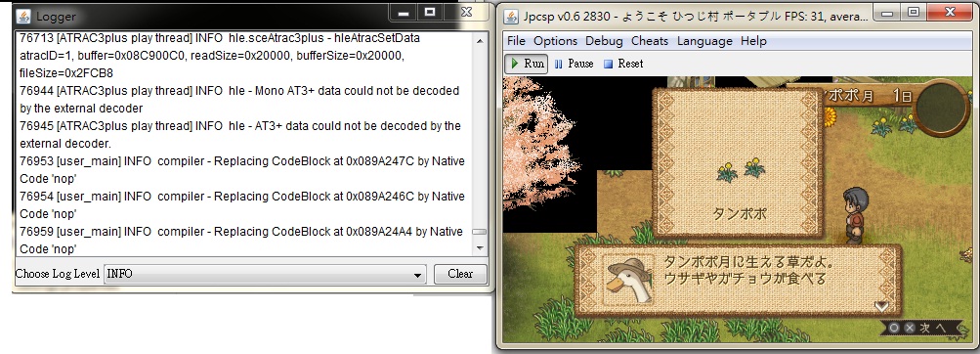Click log line 76944 Mono AT3+ message
Screen dimensions: 980x354
[239, 100]
